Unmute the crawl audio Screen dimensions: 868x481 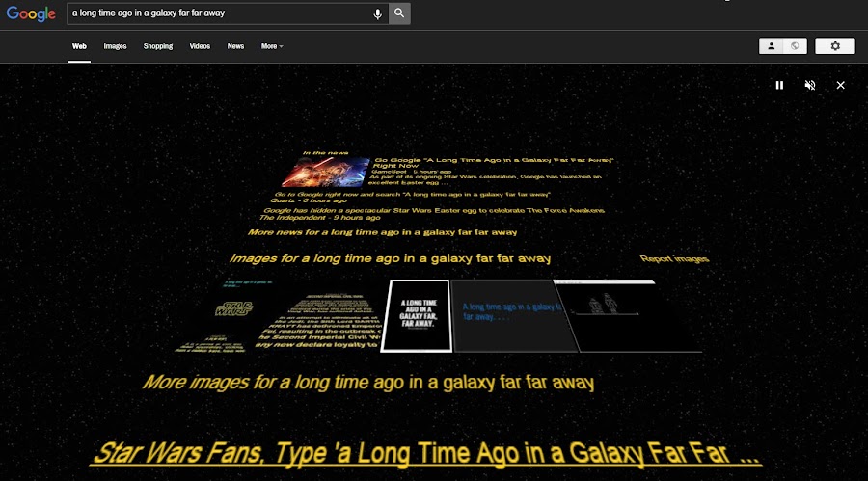(x=810, y=85)
